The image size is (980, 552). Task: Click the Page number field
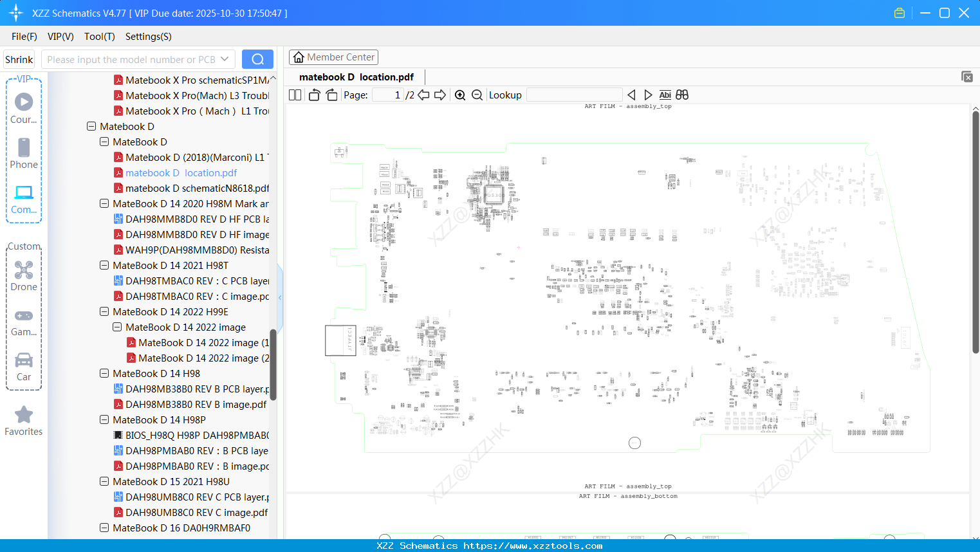coord(387,95)
